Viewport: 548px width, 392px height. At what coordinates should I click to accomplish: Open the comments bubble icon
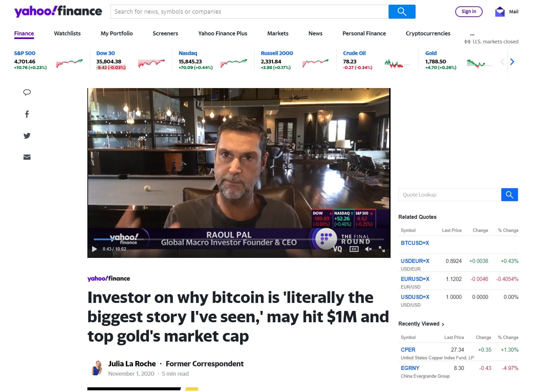(x=27, y=92)
